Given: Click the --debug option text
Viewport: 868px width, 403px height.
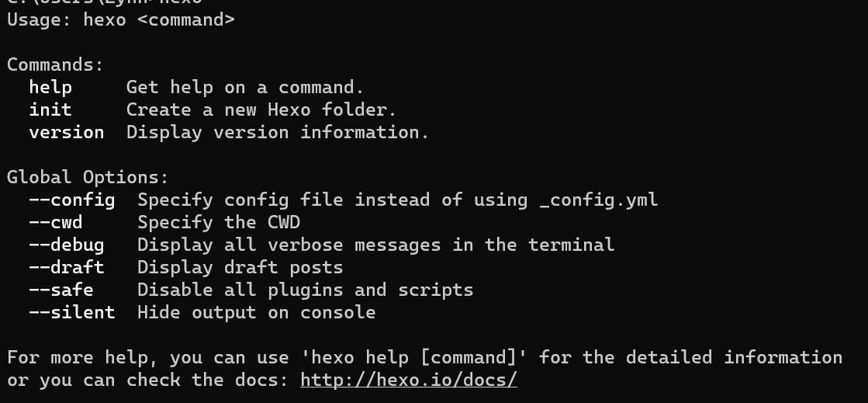Looking at the screenshot, I should coord(67,245).
